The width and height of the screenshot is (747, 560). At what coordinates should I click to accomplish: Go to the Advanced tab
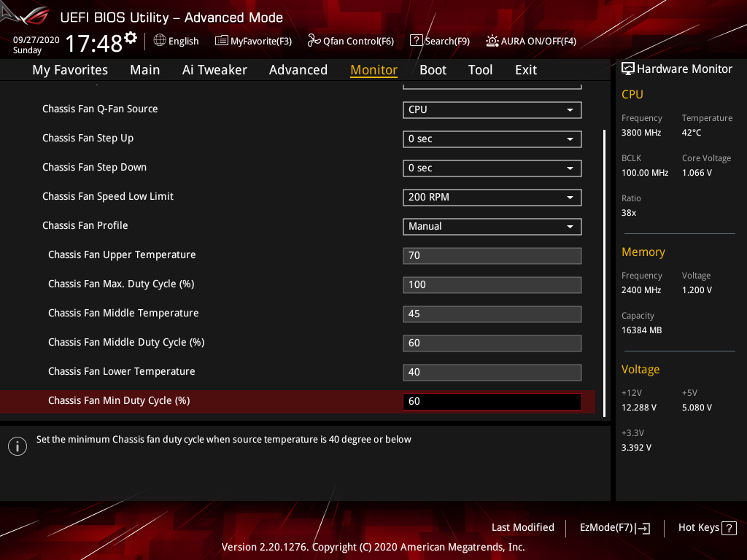[x=298, y=70]
